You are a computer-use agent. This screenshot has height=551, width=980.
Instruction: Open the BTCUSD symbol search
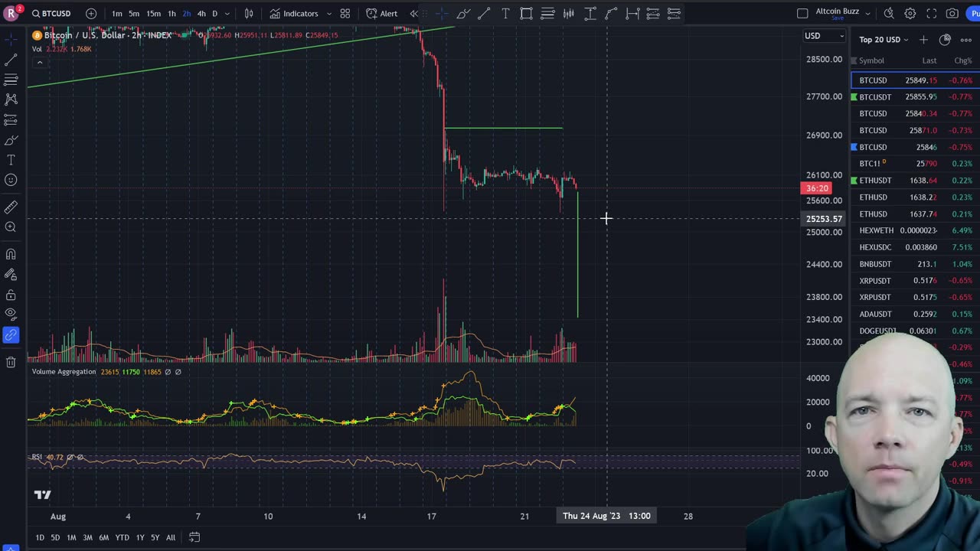click(51, 13)
